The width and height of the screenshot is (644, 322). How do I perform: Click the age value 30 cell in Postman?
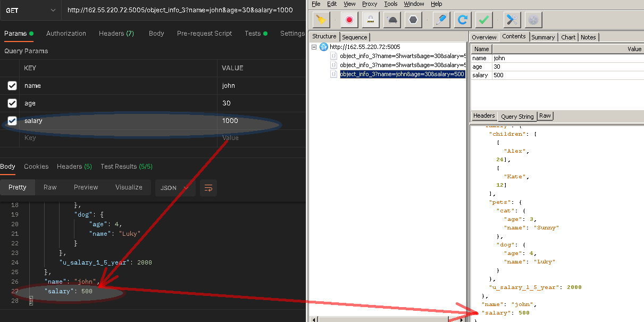(262, 103)
